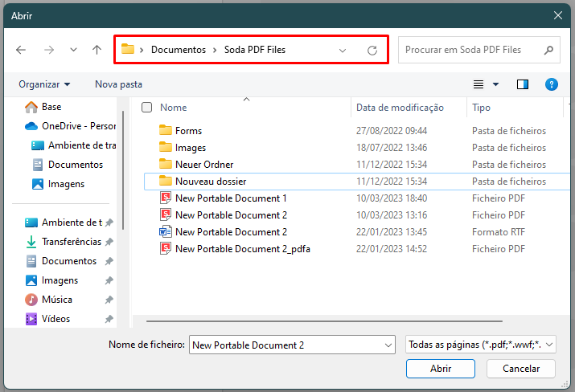Select Documentos in the address breadcrumb
This screenshot has height=392, width=575.
coord(179,50)
